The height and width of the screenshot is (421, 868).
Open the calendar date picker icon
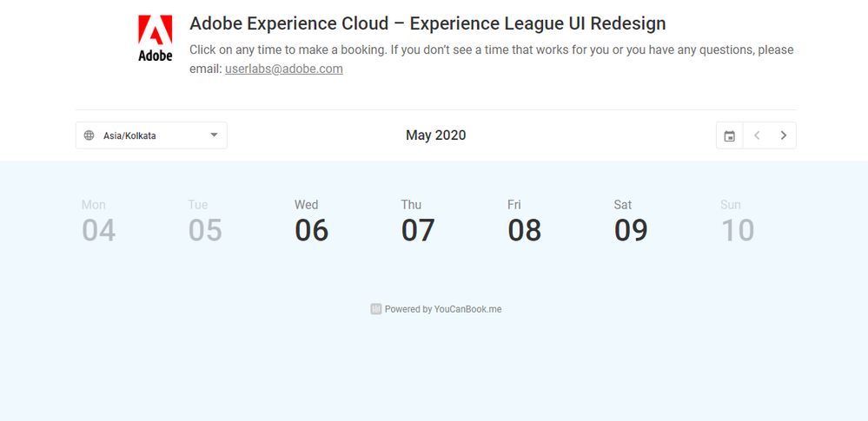730,135
